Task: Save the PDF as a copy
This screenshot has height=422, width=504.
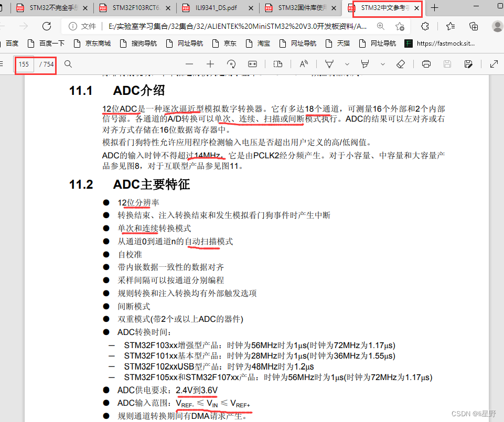Action: pos(468,64)
